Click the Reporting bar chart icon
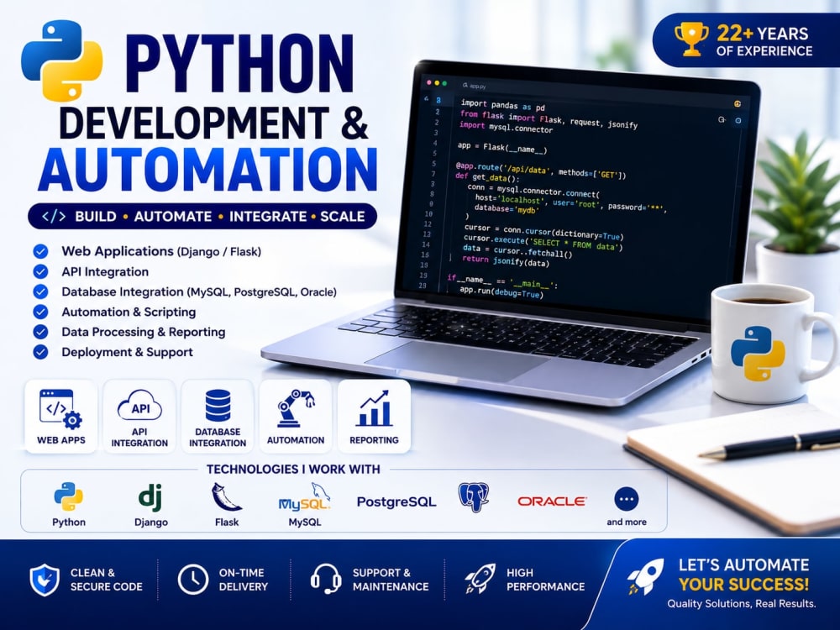The image size is (840, 630). 374,408
